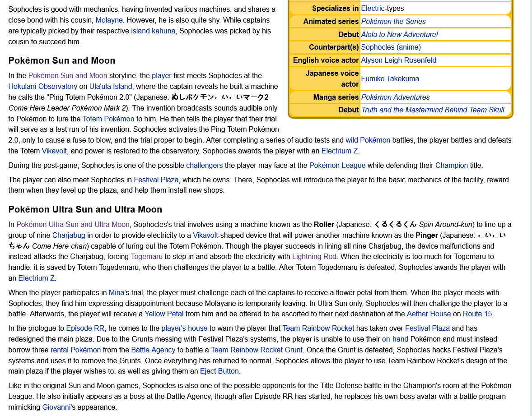The height and width of the screenshot is (416, 532).
Task: Open Team Rainbow Rocket link
Action: [x=318, y=328]
